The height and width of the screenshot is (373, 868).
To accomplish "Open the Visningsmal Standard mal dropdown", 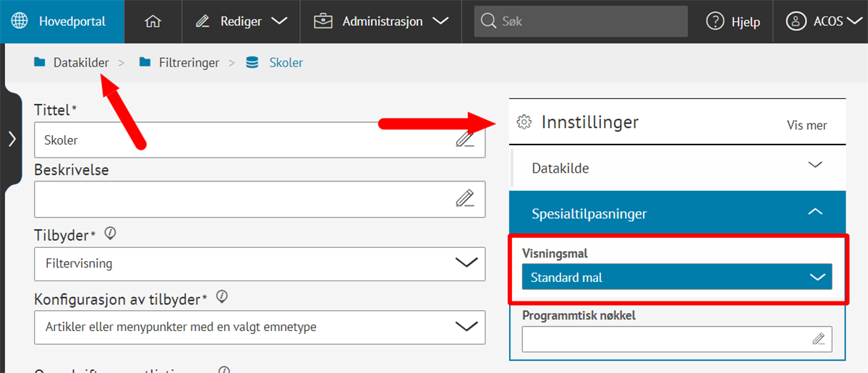I will (x=676, y=277).
